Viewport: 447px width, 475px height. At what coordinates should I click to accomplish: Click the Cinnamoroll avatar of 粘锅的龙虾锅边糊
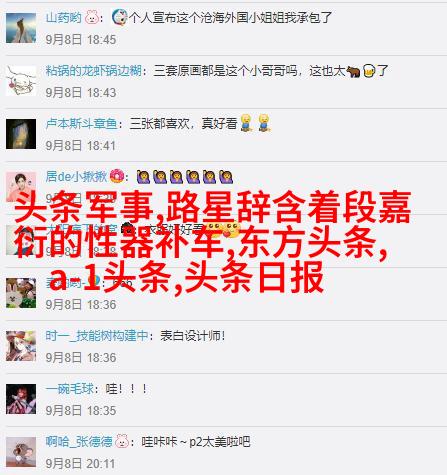click(21, 81)
